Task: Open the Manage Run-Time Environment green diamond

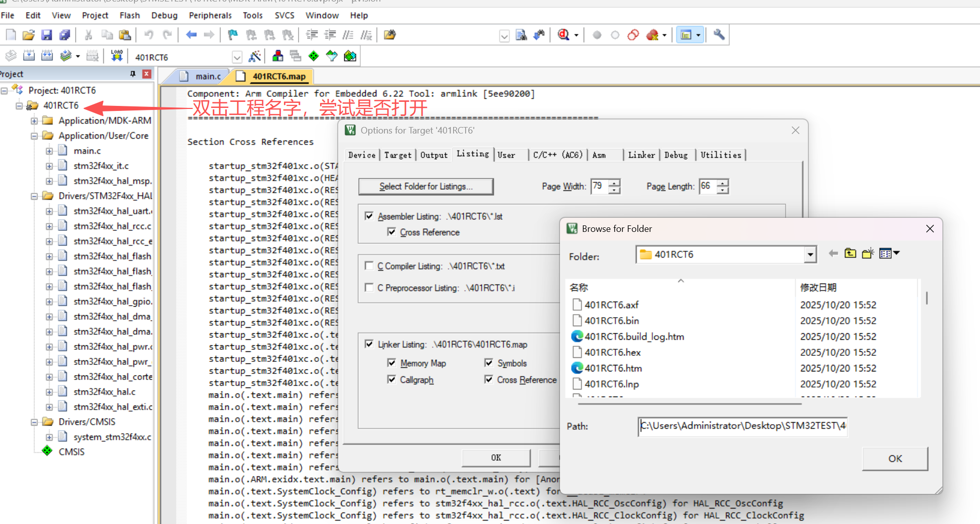Action: 314,56
